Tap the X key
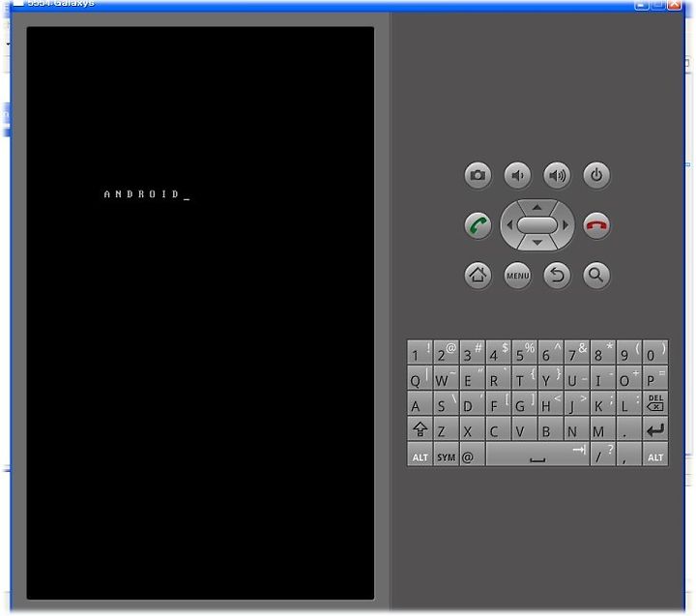Screen dimensions: 696x616 coord(472,428)
